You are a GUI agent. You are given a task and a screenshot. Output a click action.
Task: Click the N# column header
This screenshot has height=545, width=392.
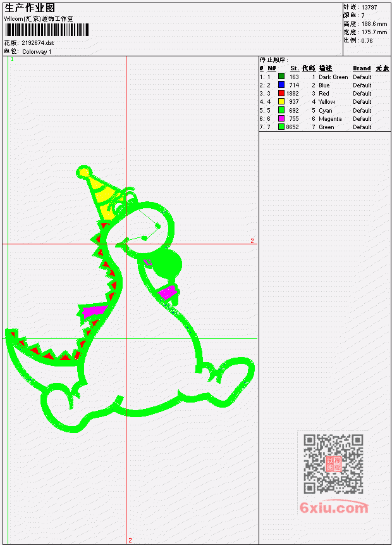(x=271, y=68)
